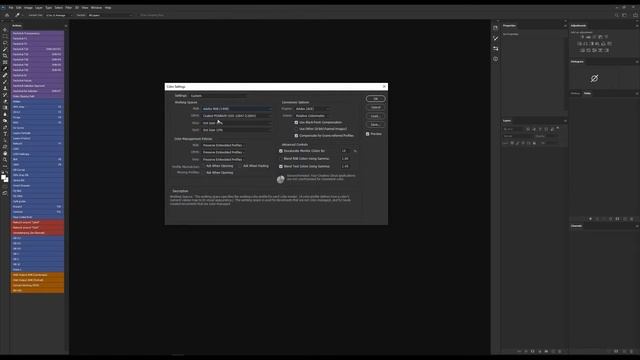Select the Crop tool

(5, 56)
